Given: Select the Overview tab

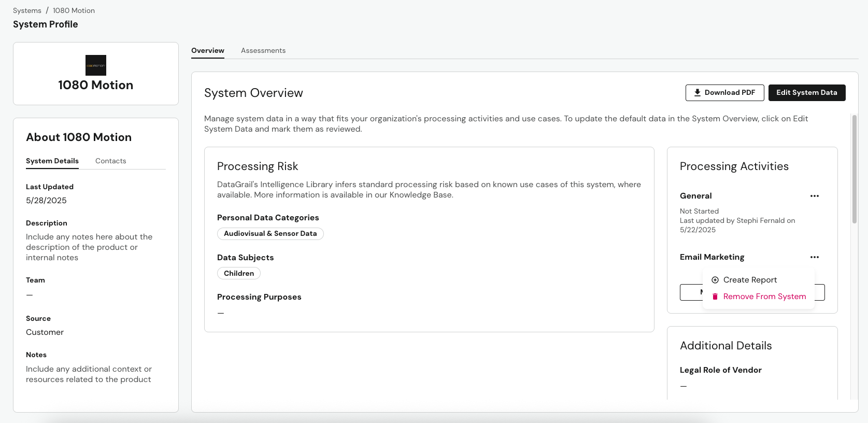Looking at the screenshot, I should click(x=208, y=50).
